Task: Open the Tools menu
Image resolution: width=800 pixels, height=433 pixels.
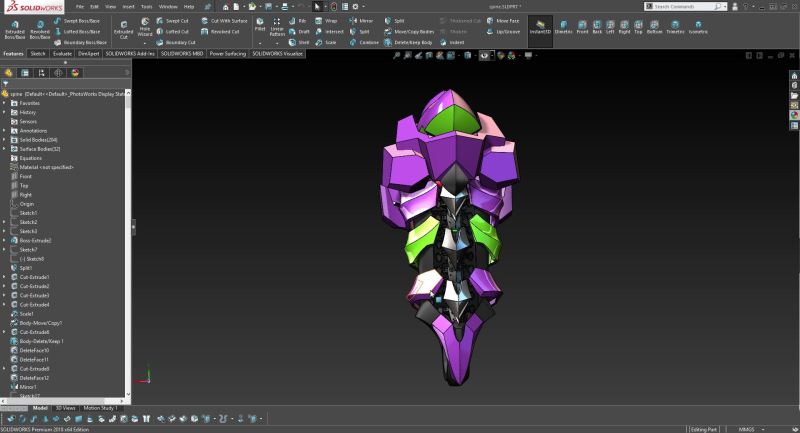Action: [146, 7]
